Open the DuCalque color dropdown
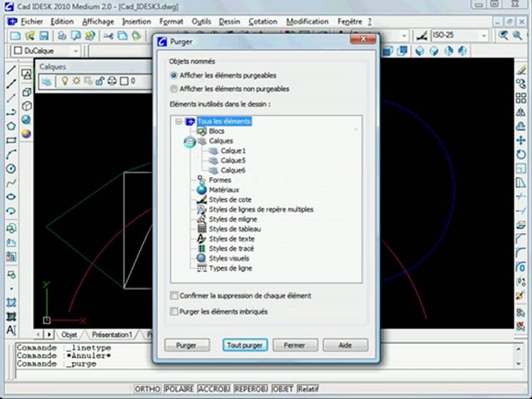Viewport: 532px width, 399px height. tap(75, 51)
